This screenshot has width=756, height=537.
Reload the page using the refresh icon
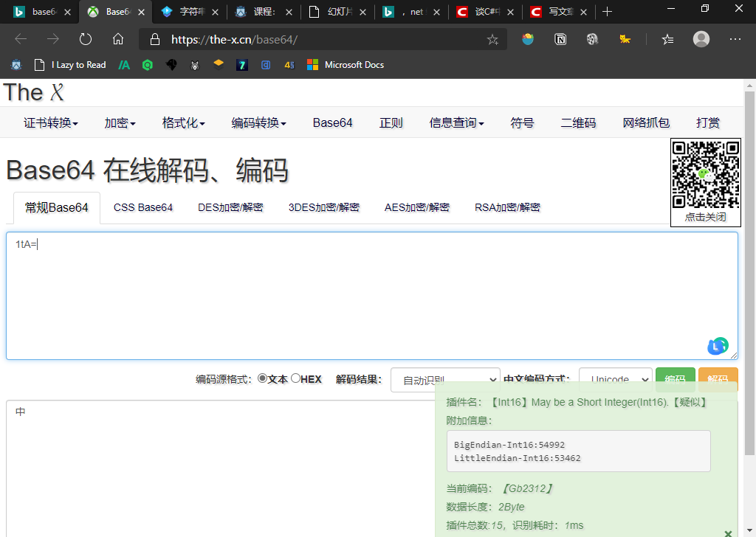pos(86,40)
